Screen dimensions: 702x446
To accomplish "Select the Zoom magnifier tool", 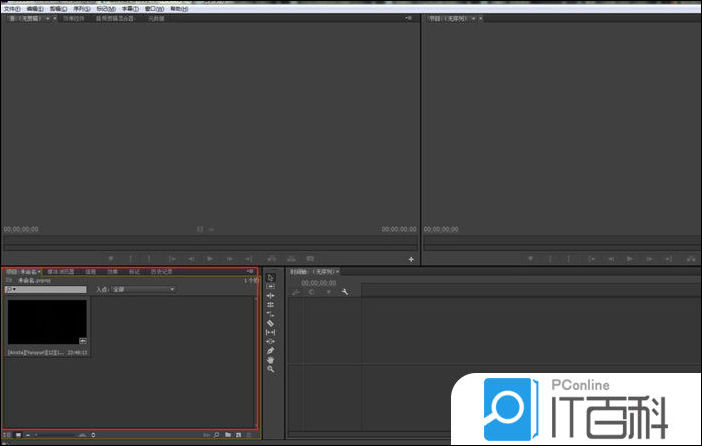I will point(270,369).
